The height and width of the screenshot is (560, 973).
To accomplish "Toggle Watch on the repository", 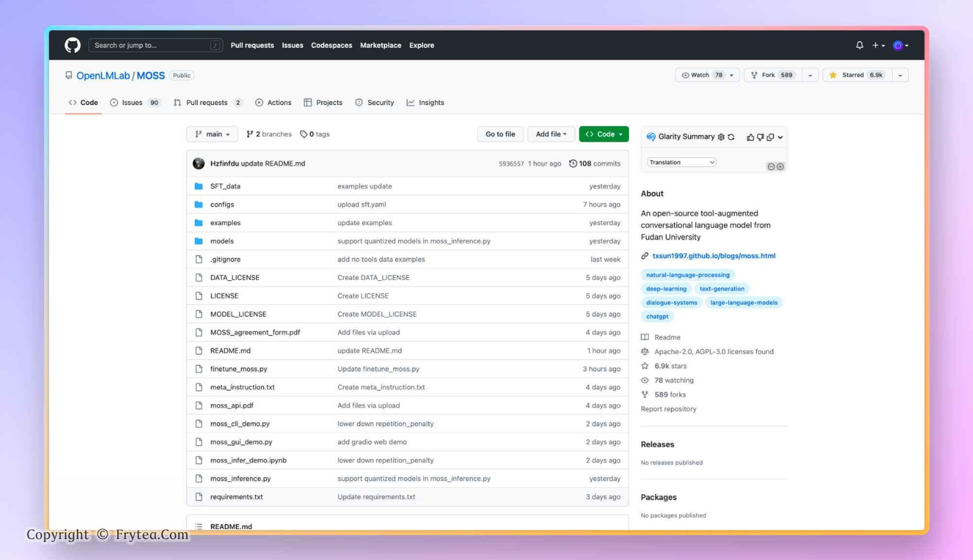I will click(701, 75).
